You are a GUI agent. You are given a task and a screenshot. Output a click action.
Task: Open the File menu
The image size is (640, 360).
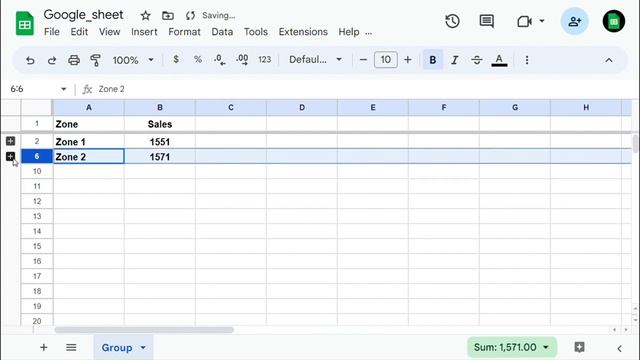tap(52, 32)
